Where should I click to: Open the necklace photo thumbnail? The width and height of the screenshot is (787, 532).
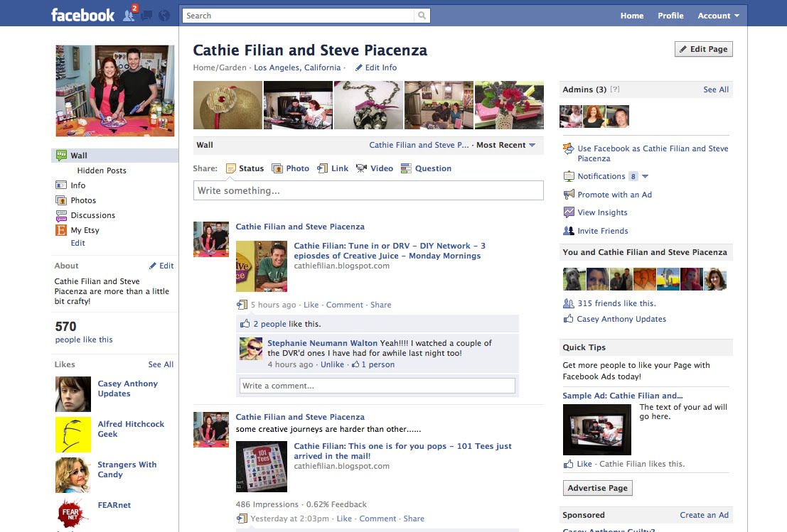[x=368, y=105]
